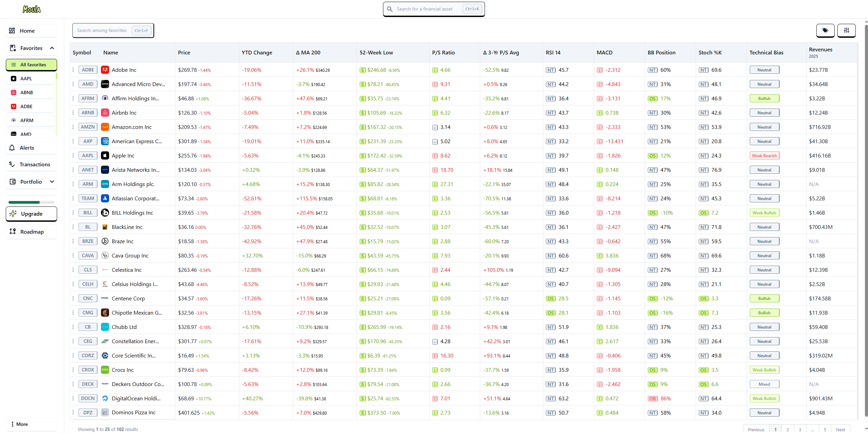Click the American Express logo icon

(105, 141)
